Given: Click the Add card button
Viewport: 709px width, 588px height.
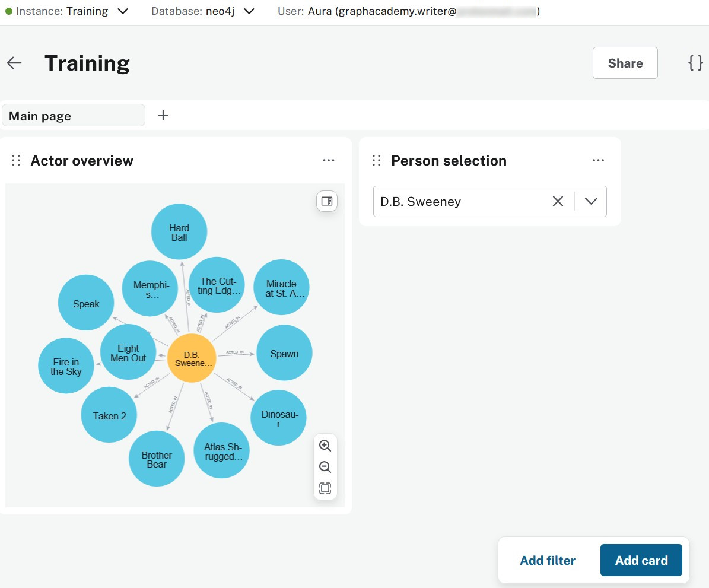Looking at the screenshot, I should (641, 560).
